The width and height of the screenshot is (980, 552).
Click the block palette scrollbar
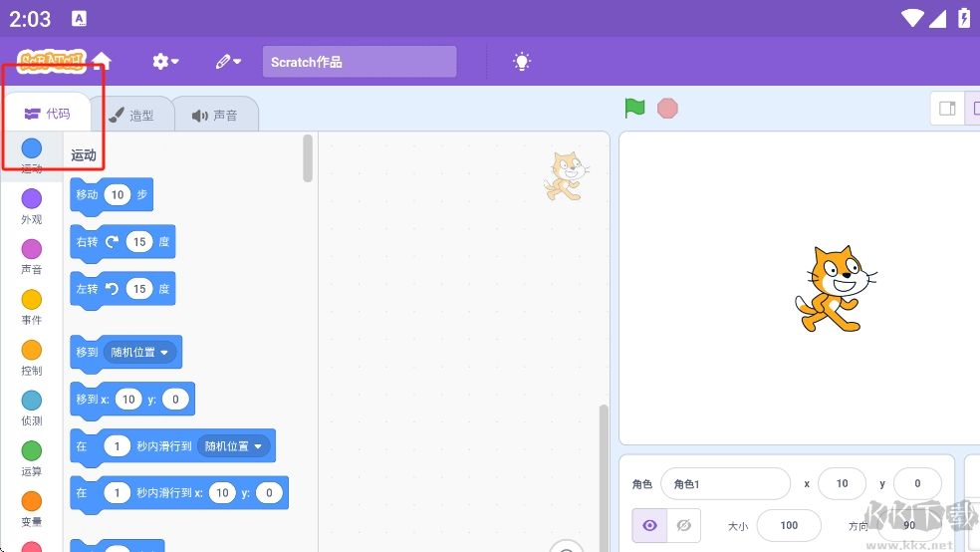click(308, 158)
